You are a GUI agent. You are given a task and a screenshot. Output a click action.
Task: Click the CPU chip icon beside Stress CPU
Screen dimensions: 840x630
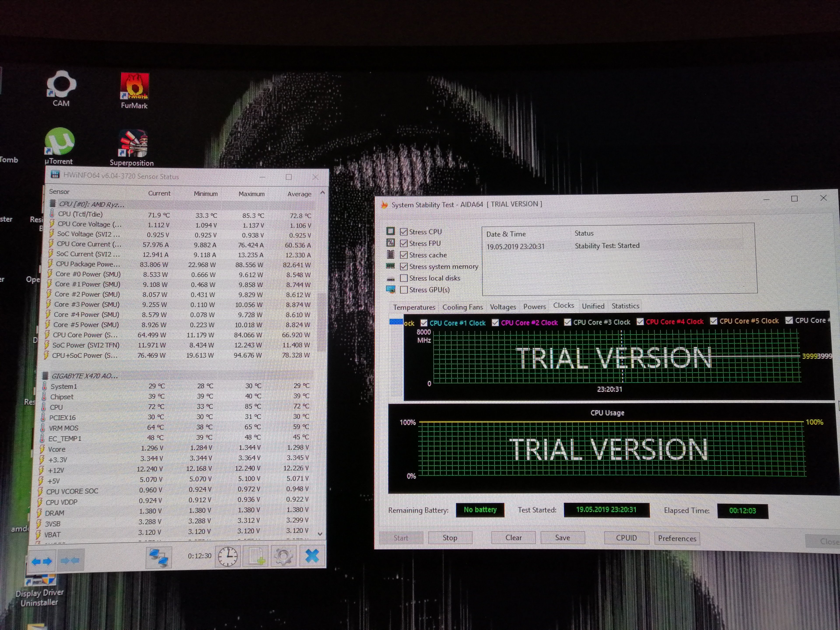point(390,231)
